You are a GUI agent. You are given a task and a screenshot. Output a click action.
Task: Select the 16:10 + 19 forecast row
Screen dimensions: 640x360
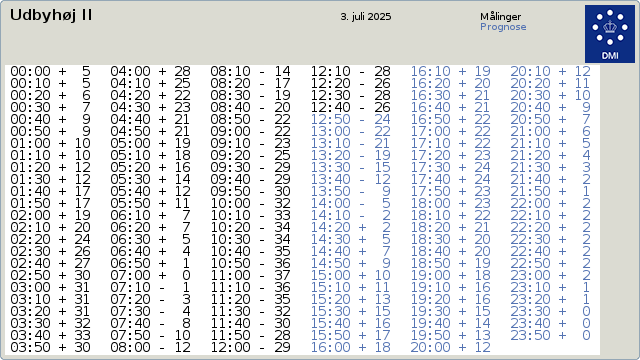pyautogui.click(x=450, y=71)
